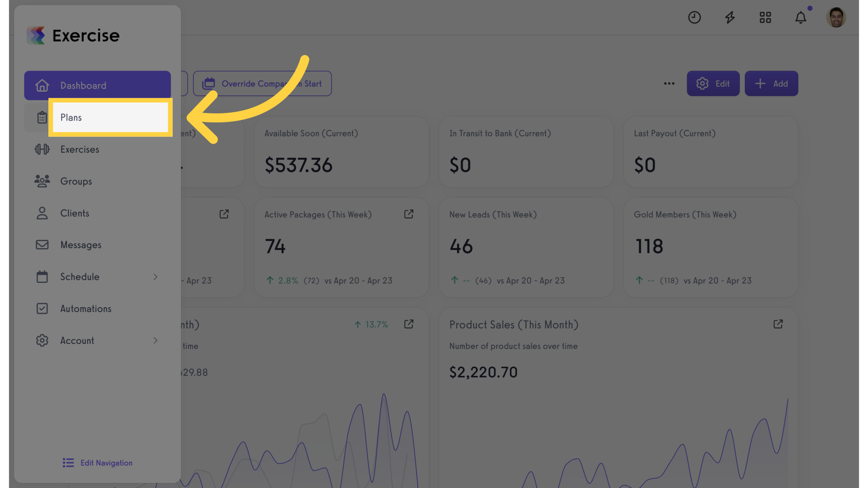Click the Edit Navigation link

coord(98,463)
